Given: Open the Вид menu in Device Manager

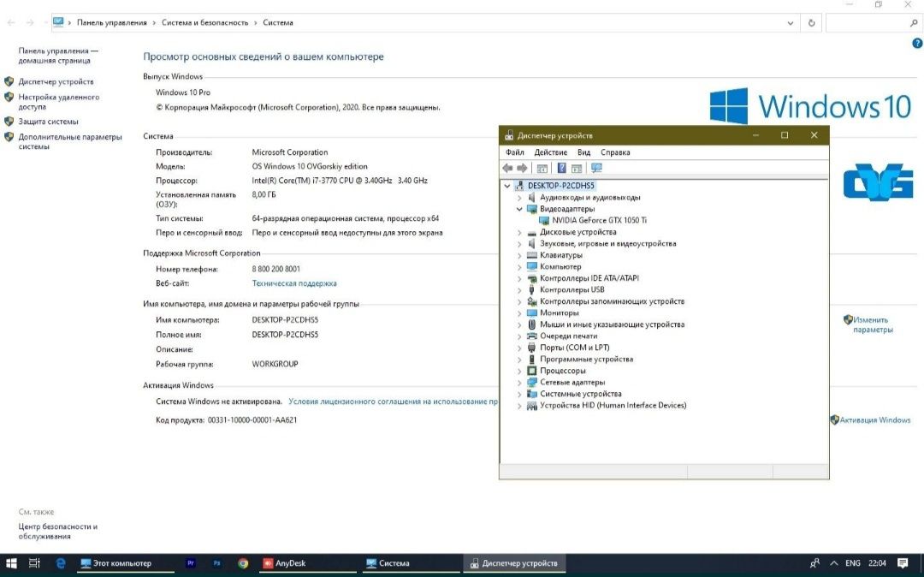Looking at the screenshot, I should 583,152.
